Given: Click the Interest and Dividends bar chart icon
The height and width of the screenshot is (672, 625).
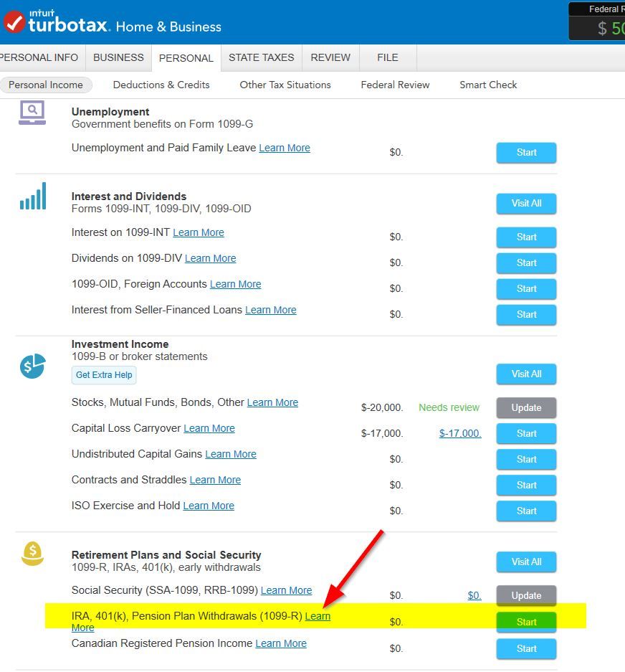Looking at the screenshot, I should pos(33,196).
